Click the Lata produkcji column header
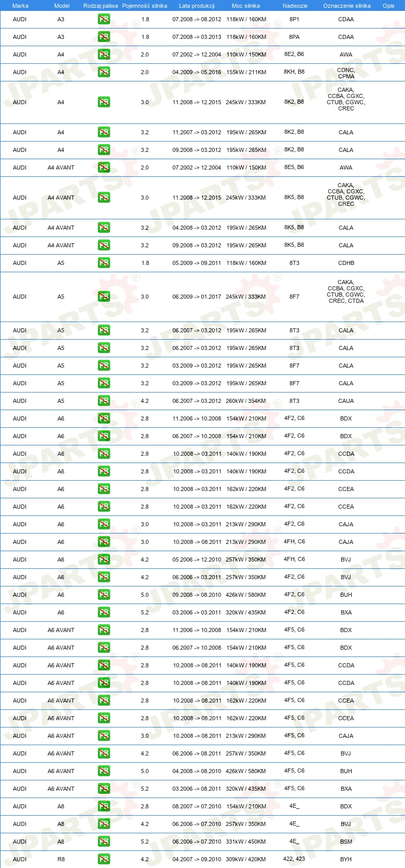The height and width of the screenshot is (868, 405). 197,6
